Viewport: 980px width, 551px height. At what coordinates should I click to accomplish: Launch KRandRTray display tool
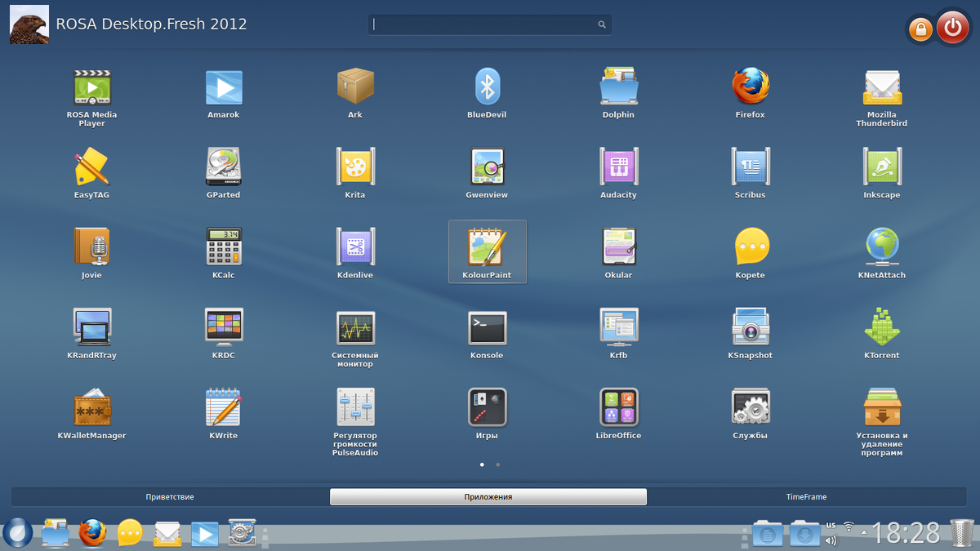91,333
